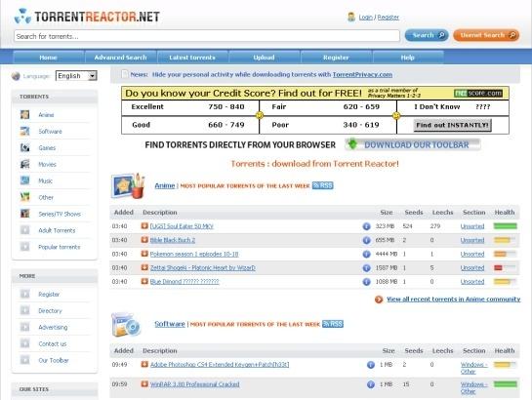This screenshot has height=400, width=532.
Task: Click the download icon beside Bible Black torrent
Action: 144,240
